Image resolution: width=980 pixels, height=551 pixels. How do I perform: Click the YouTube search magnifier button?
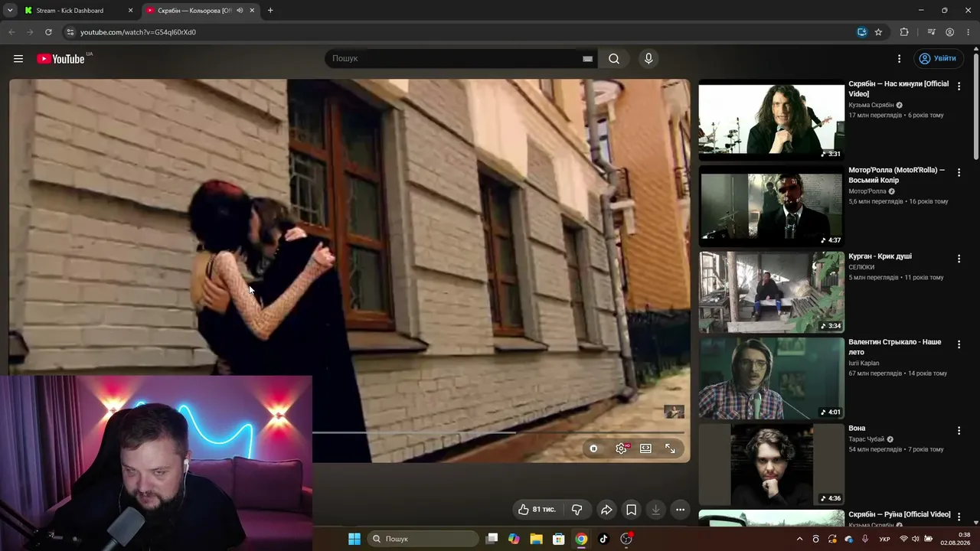point(614,59)
